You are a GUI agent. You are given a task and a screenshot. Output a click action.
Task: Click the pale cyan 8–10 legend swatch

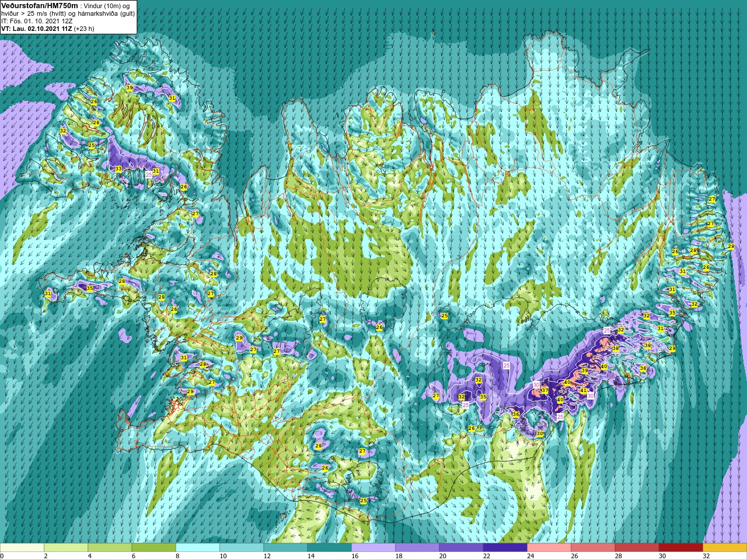pos(198,548)
